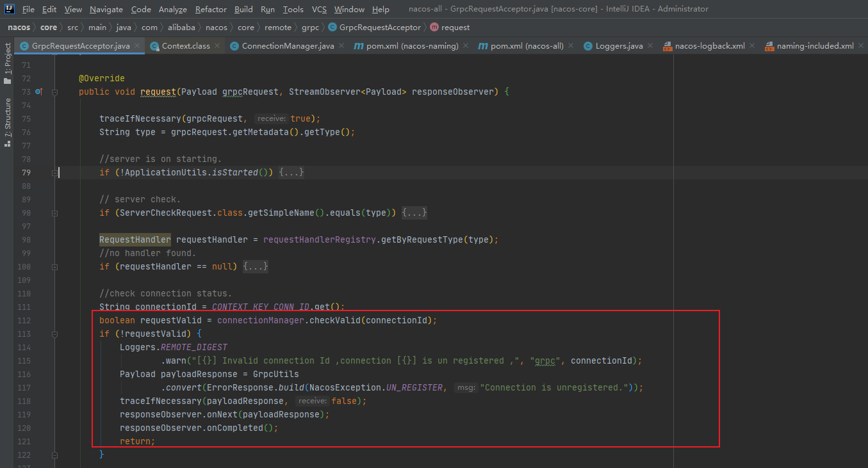Open the View menu
Image resolution: width=868 pixels, height=468 pixels.
pyautogui.click(x=74, y=10)
